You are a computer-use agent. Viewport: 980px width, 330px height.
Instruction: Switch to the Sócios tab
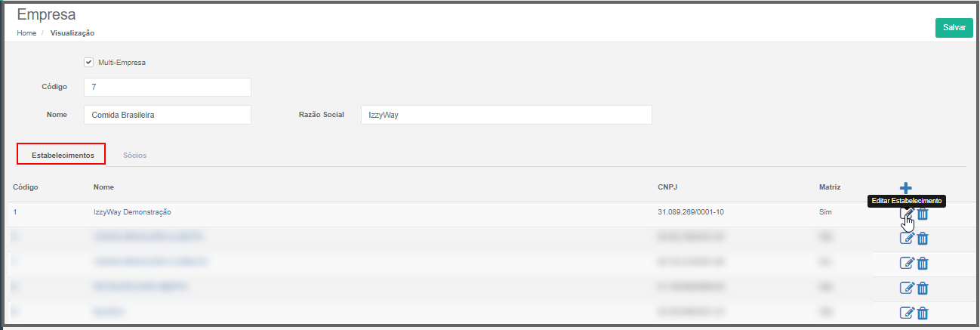pos(134,155)
